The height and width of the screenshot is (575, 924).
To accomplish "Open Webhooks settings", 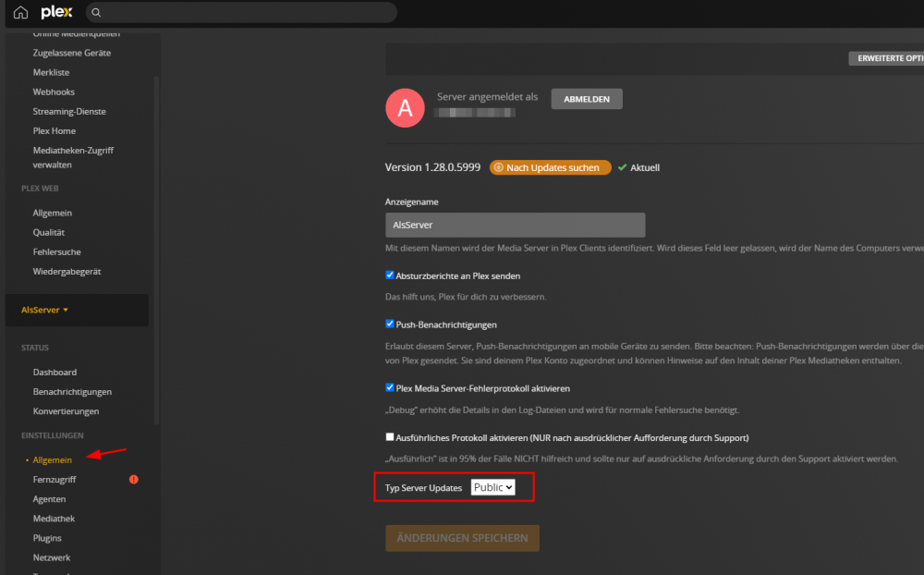I will [x=54, y=92].
